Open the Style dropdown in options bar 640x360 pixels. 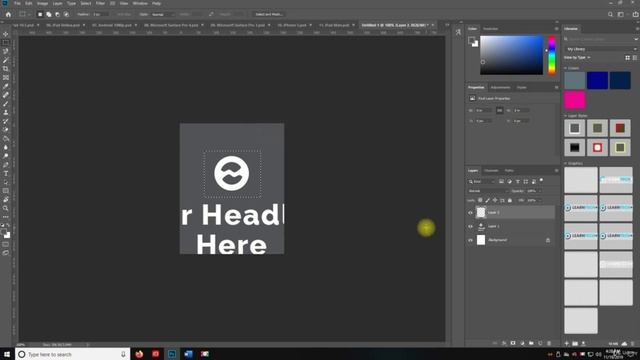pyautogui.click(x=162, y=14)
